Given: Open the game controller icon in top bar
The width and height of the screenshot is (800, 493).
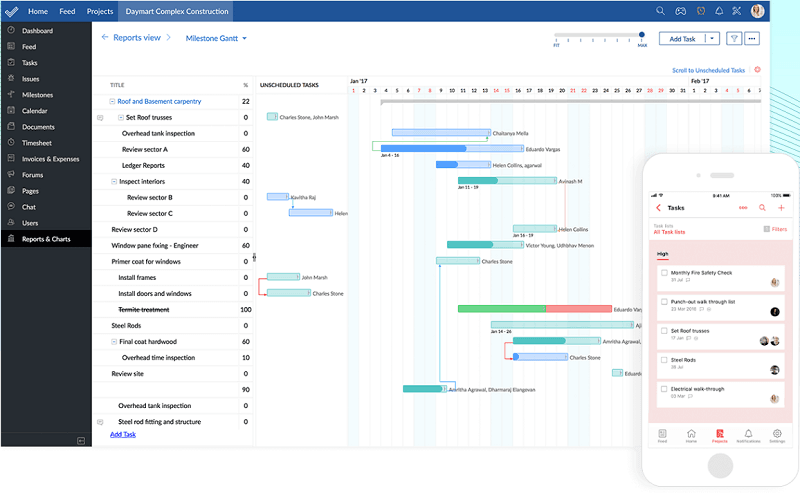Looking at the screenshot, I should point(681,11).
